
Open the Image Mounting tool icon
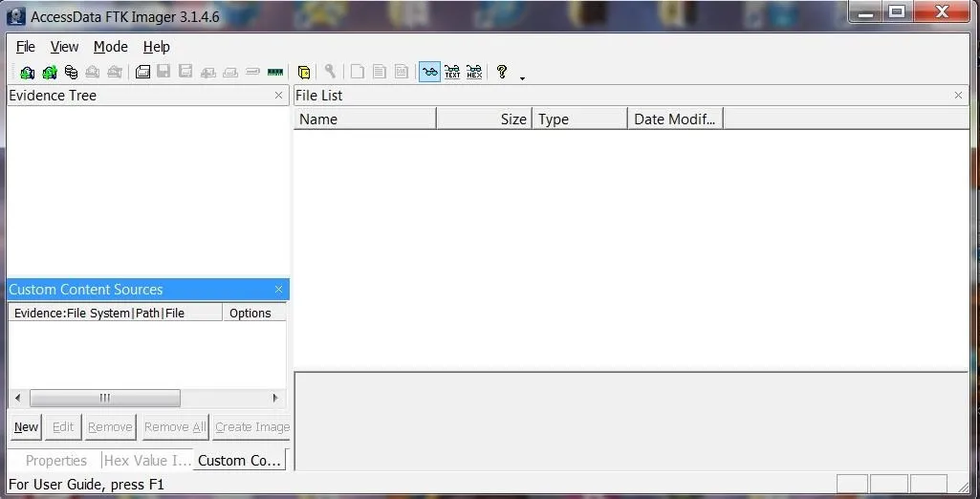pos(72,73)
